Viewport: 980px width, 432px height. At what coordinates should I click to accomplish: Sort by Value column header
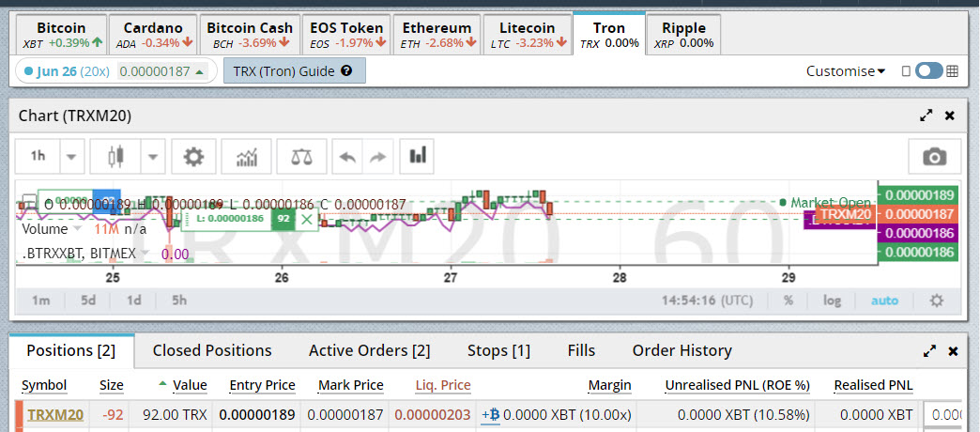(x=190, y=385)
